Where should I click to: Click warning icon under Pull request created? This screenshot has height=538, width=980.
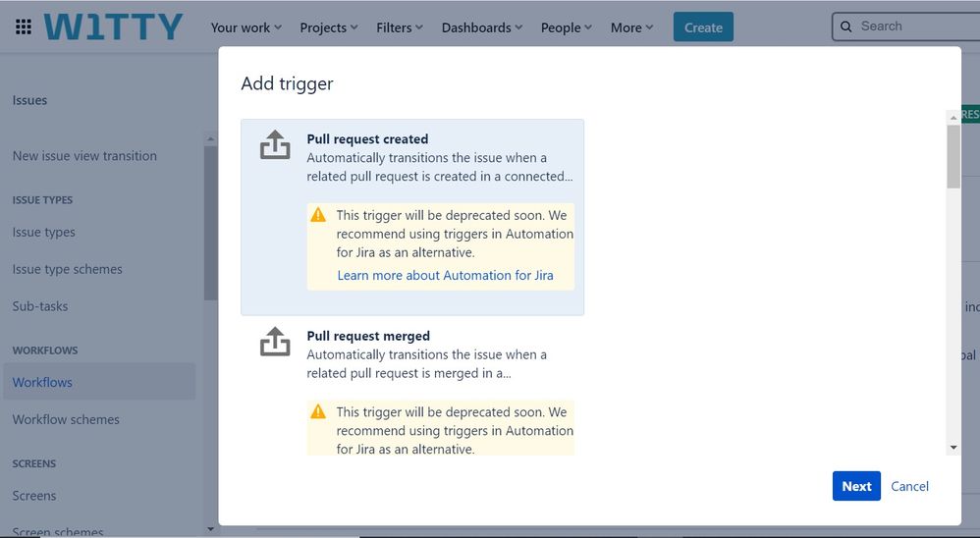pos(318,215)
